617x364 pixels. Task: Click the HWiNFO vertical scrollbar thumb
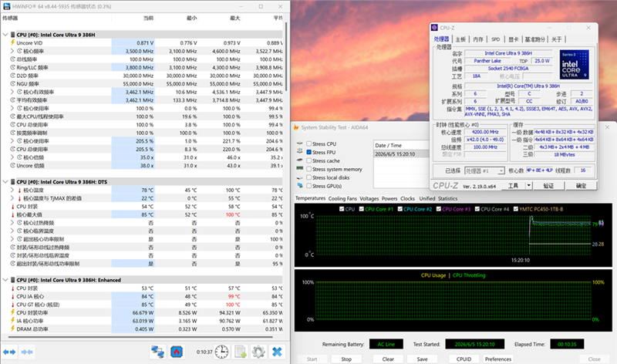(x=286, y=57)
